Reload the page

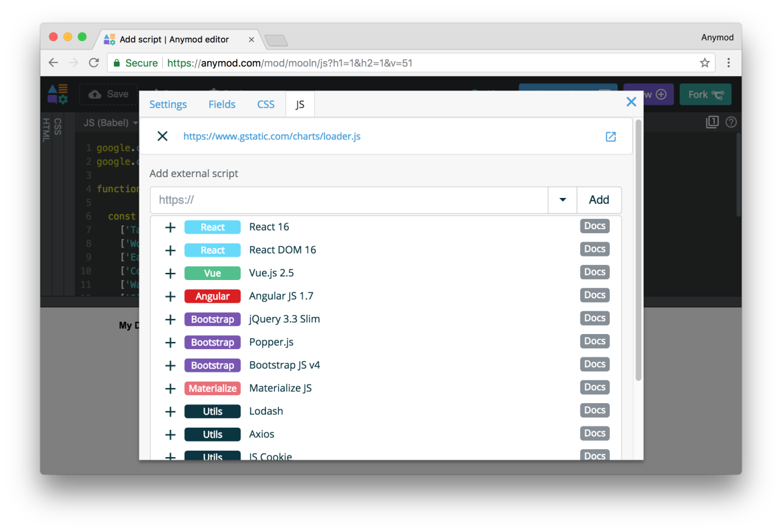[x=94, y=63]
